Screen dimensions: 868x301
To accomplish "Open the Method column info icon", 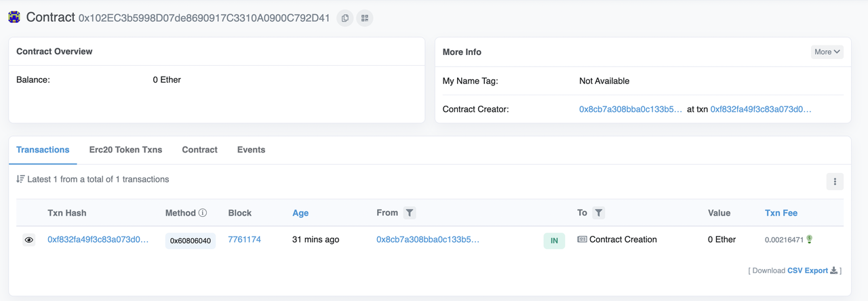I will tap(202, 213).
